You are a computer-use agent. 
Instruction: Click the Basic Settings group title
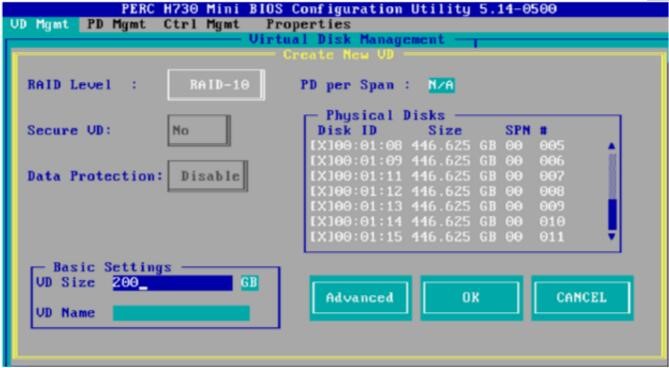tap(112, 267)
